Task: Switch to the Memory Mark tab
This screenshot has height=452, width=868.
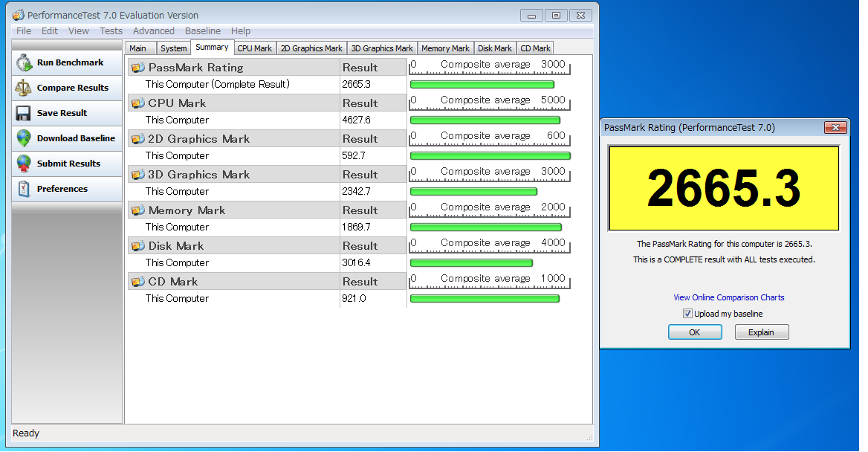Action: pyautogui.click(x=445, y=48)
